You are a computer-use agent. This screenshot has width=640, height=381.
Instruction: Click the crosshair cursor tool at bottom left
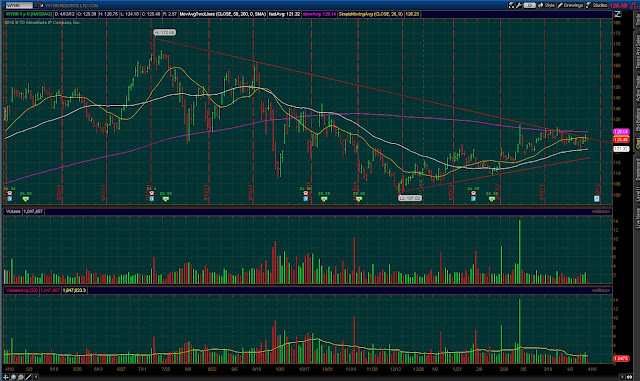pos(6,377)
